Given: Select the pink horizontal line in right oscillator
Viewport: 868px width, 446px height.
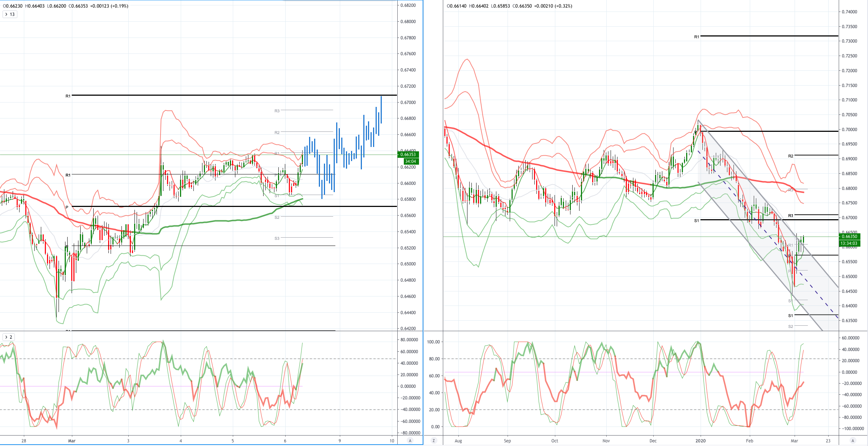Looking at the screenshot, I should [x=624, y=372].
